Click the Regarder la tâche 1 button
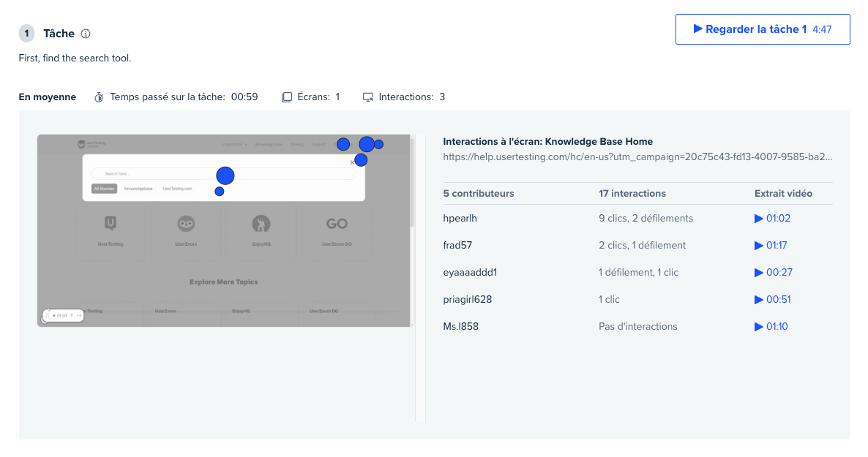This screenshot has height=457, width=868. coord(762,29)
